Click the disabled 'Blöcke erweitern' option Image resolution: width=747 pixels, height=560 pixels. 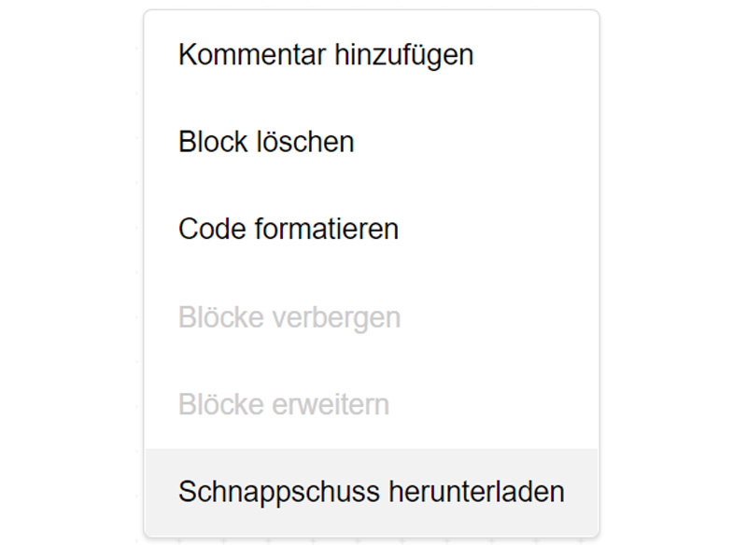click(x=284, y=405)
